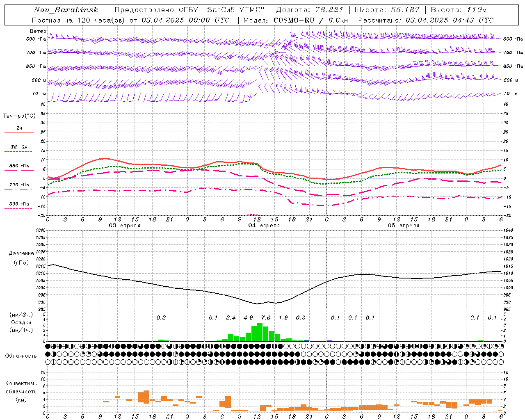Click the '4.9' precipitation total value
Viewport: 525px width, 420px height.
tap(248, 318)
